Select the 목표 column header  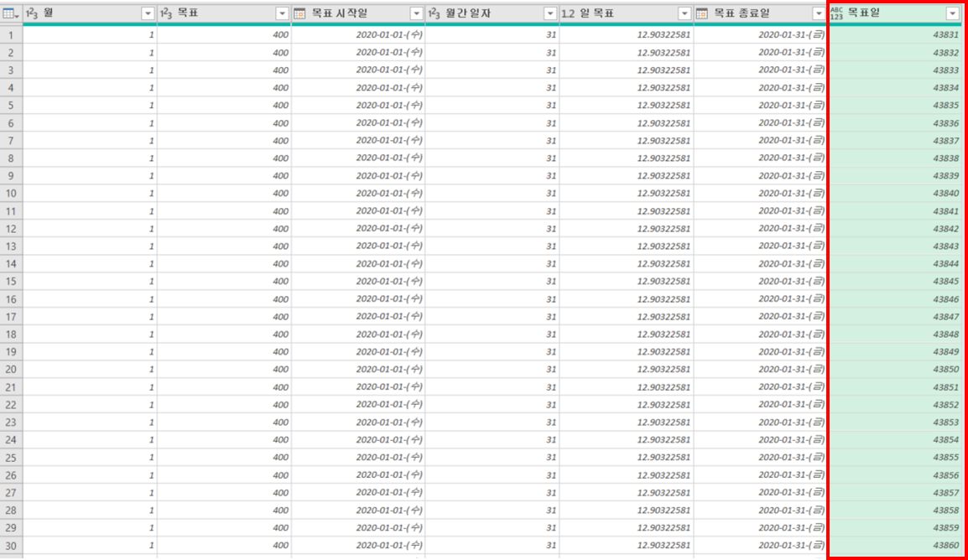(224, 13)
